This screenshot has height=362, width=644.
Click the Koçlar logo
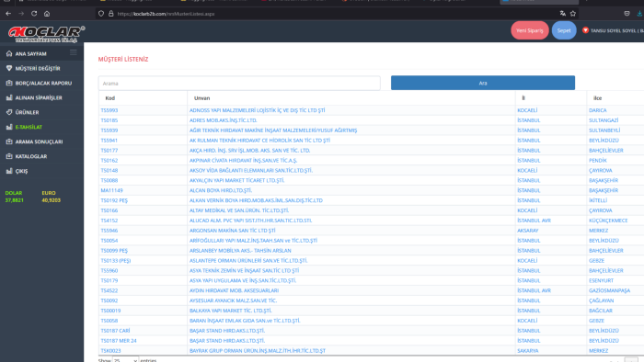tap(46, 34)
